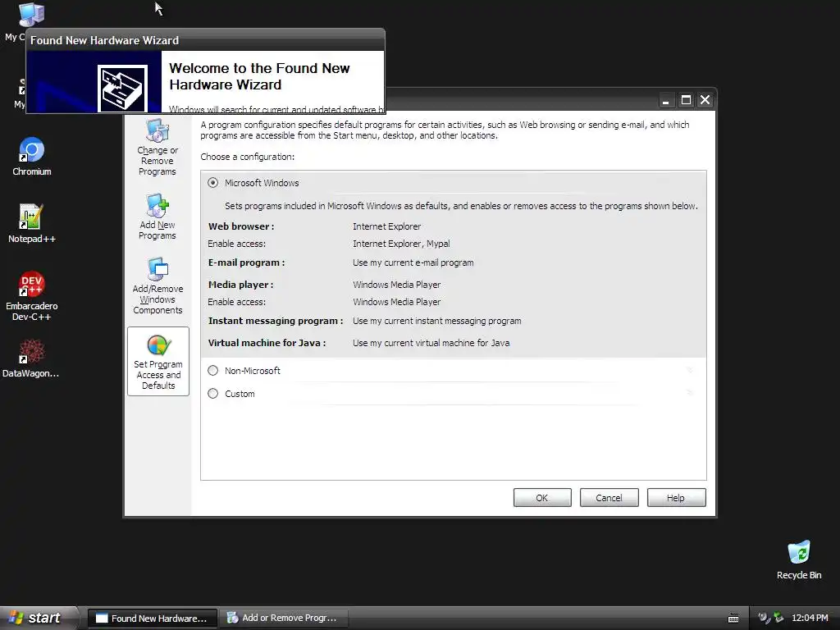Click 'Choose a configuration:' label

coord(248,157)
